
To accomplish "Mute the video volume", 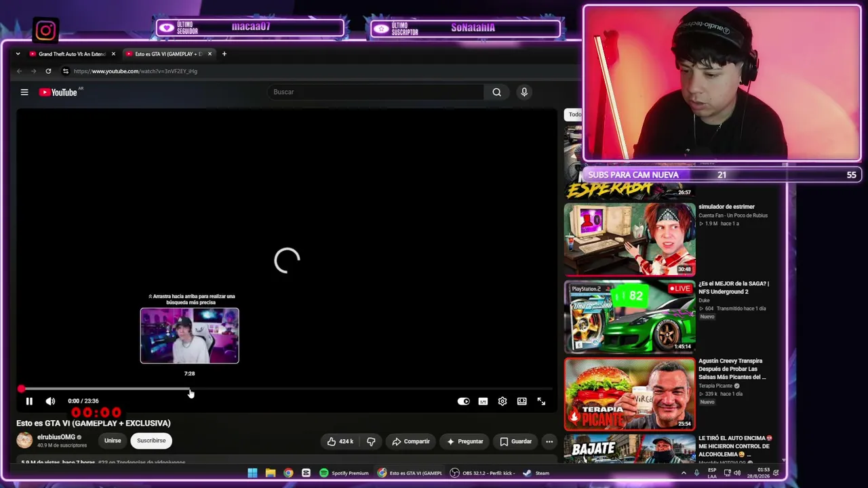I will click(x=50, y=401).
